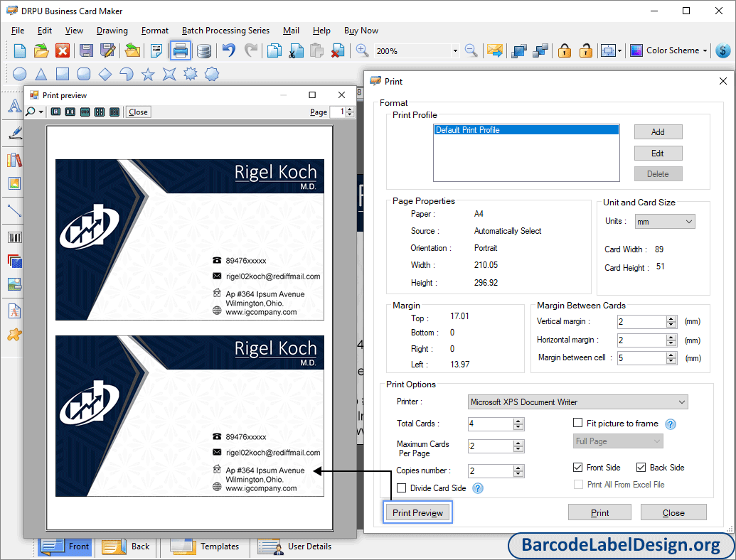Click the Close button in Print dialog

pyautogui.click(x=673, y=512)
